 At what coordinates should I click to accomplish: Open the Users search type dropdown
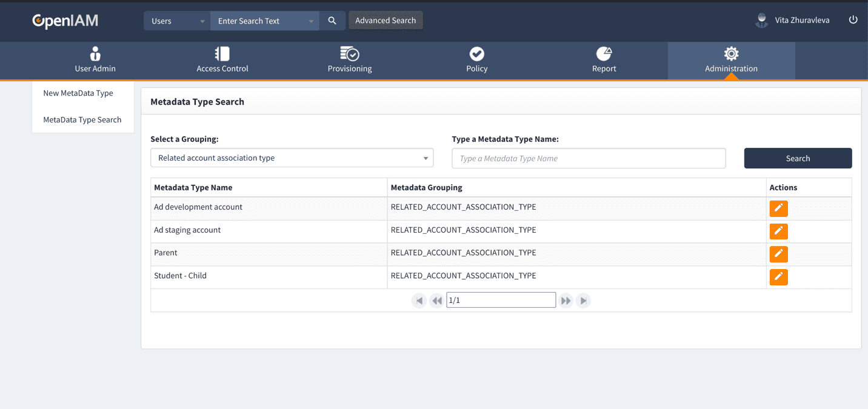pos(177,21)
